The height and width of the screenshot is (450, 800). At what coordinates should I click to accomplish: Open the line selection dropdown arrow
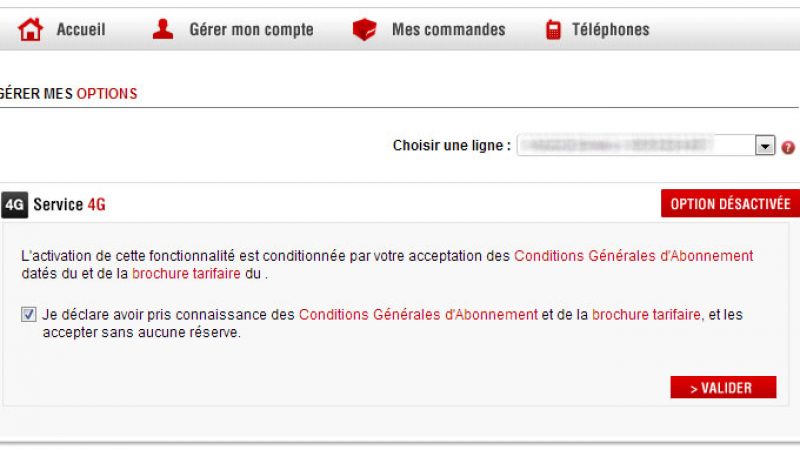(765, 146)
